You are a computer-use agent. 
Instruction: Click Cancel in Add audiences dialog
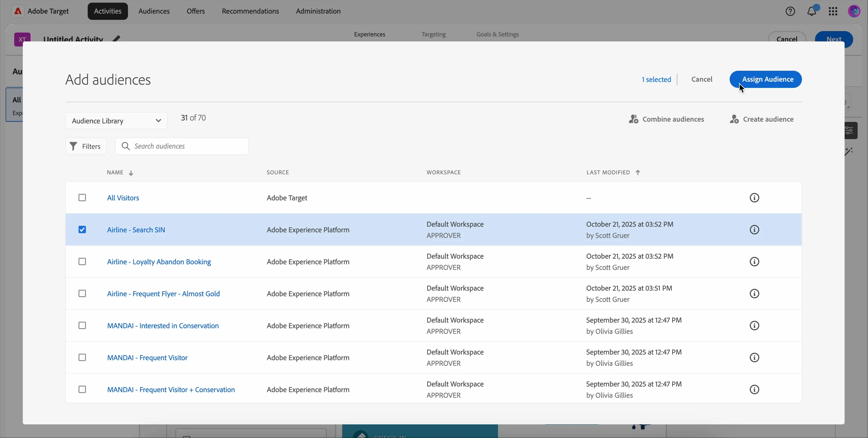(x=702, y=79)
